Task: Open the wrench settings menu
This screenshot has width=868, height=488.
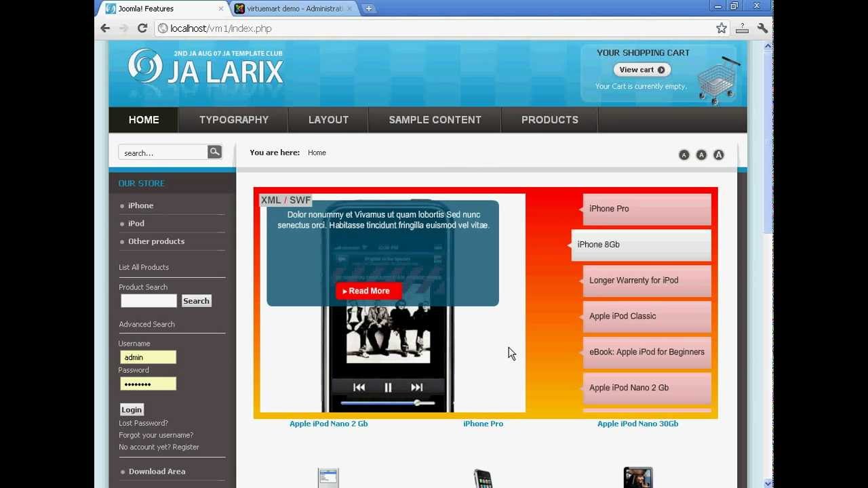Action: 762,28
